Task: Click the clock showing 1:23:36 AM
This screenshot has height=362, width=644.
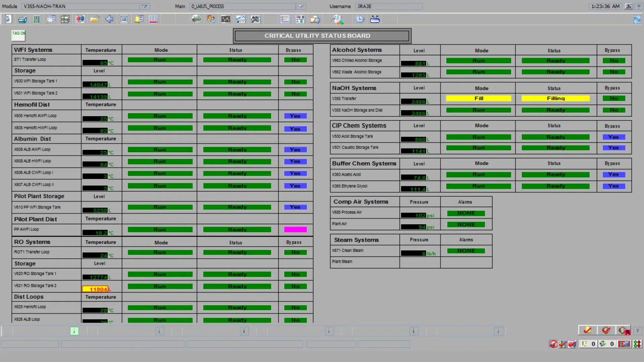Action: tap(605, 6)
